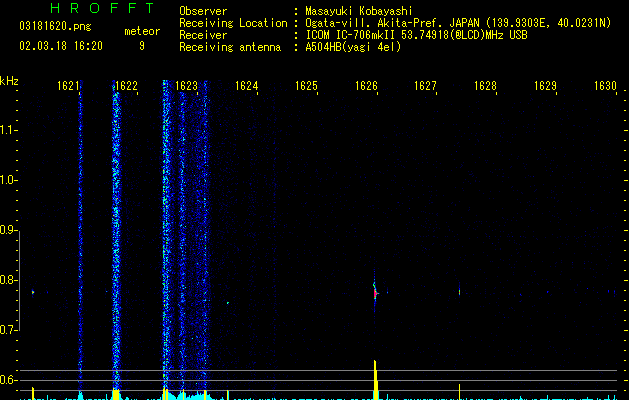Click the 1625 time marker

[x=306, y=86]
